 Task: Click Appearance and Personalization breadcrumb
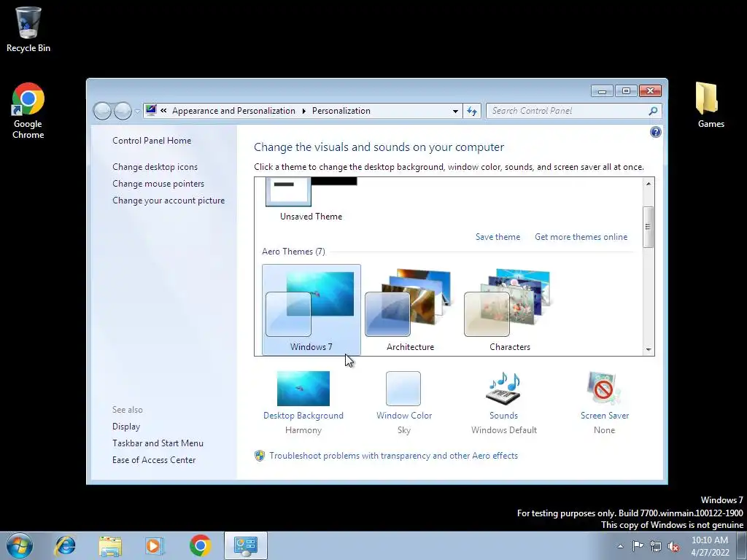pyautogui.click(x=233, y=111)
